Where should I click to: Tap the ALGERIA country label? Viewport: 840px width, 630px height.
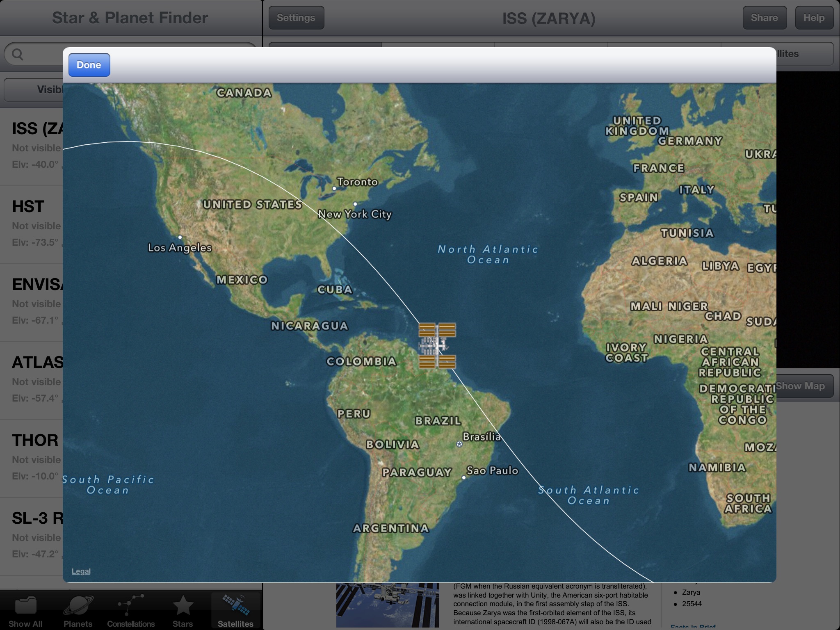(659, 261)
